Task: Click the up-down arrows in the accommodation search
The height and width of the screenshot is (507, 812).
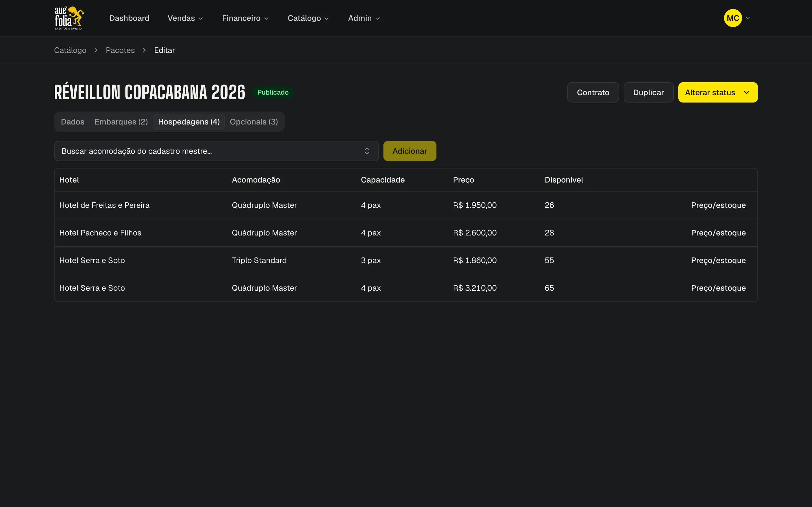Action: click(367, 151)
